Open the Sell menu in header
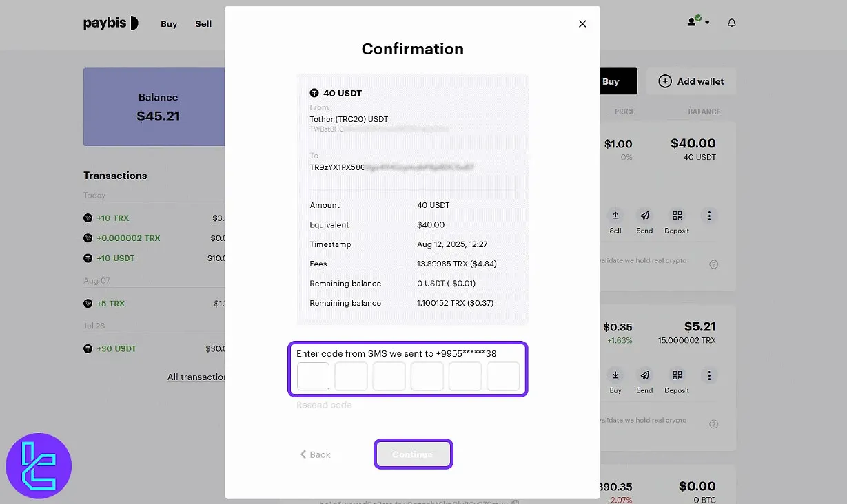Screen dimensions: 847x504 point(203,24)
